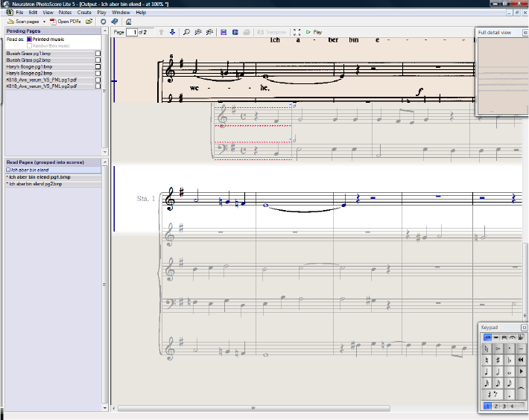Click the sharp accidental on the Keypad
Image resolution: width=529 pixels, height=420 pixels.
click(498, 360)
